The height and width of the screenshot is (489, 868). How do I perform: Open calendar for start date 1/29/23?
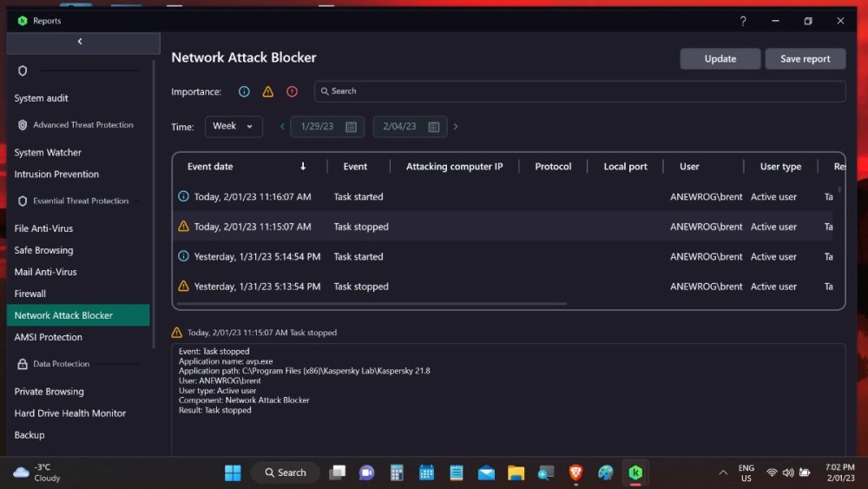pyautogui.click(x=351, y=127)
